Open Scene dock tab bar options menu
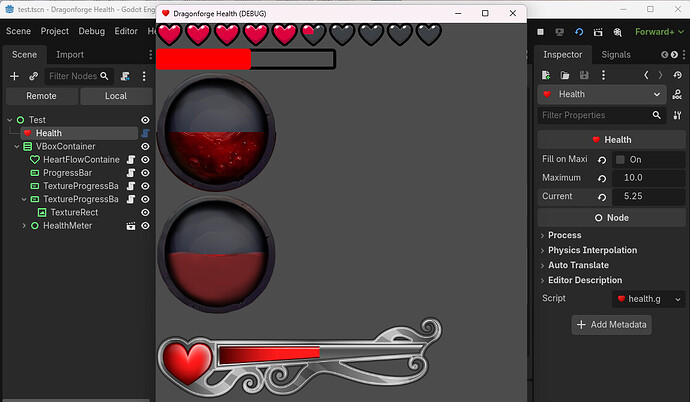The image size is (690, 402). point(150,55)
